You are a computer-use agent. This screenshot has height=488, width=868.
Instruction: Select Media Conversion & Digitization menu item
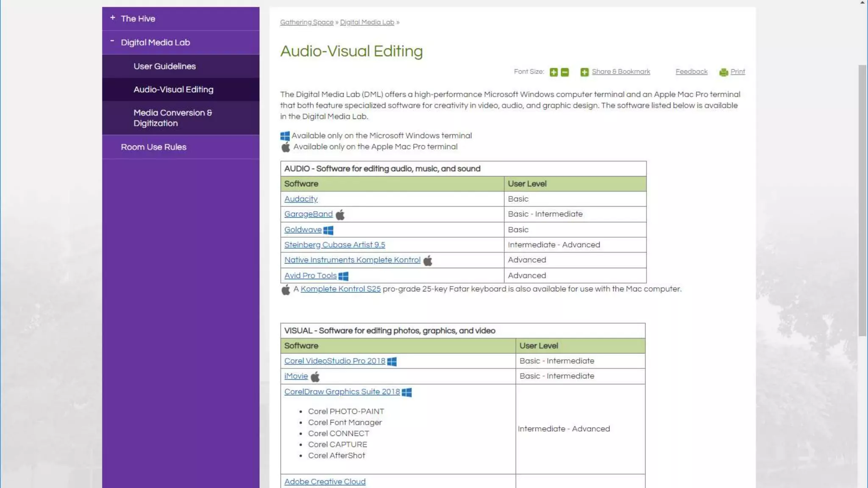pyautogui.click(x=172, y=118)
